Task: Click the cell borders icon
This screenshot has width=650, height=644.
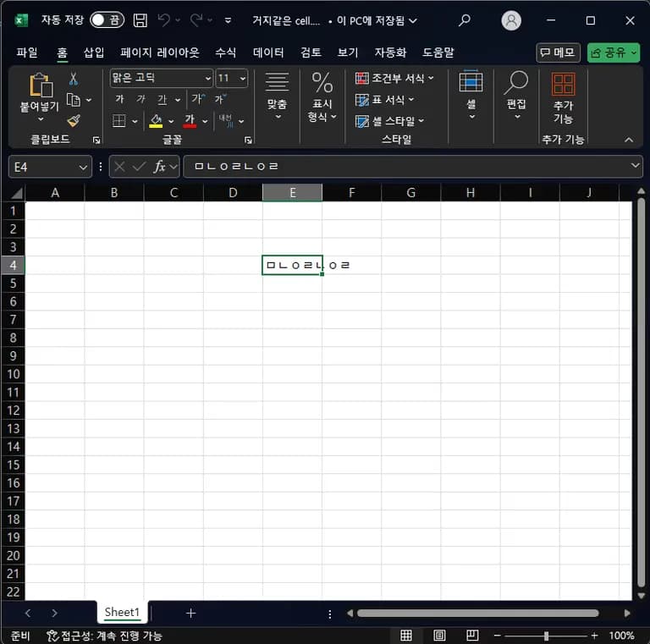Action: [x=119, y=121]
